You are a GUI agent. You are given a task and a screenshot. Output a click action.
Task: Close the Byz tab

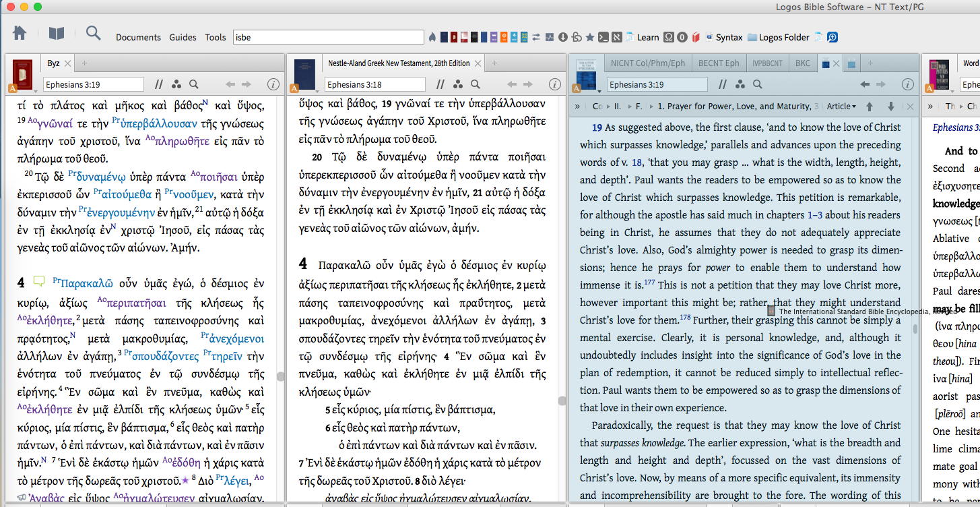click(x=67, y=63)
